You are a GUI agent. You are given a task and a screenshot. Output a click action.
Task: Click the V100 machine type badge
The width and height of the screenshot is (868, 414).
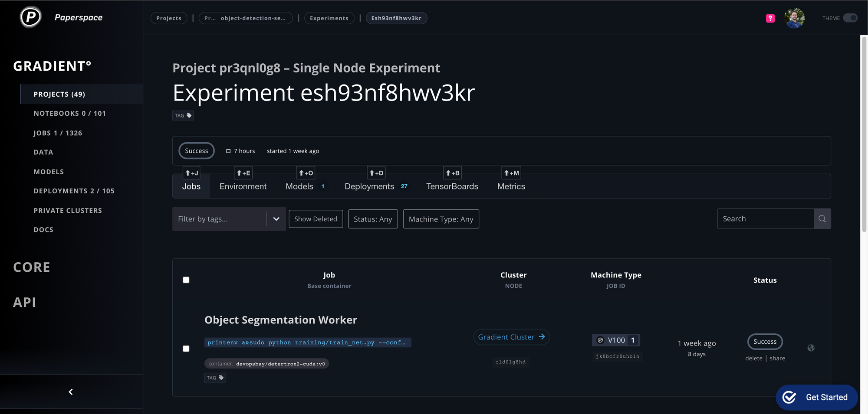[616, 340]
